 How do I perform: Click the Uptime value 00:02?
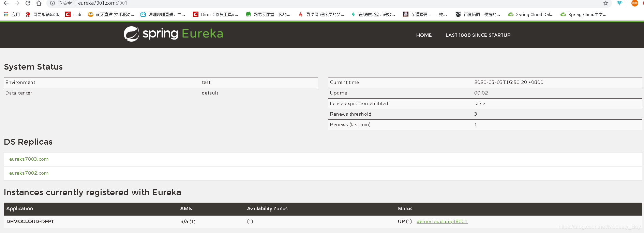[481, 93]
